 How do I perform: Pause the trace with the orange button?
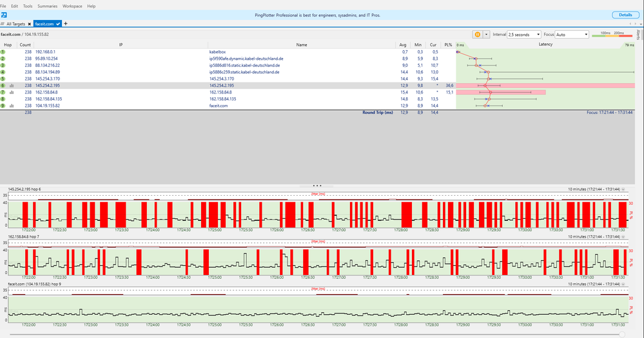tap(478, 34)
